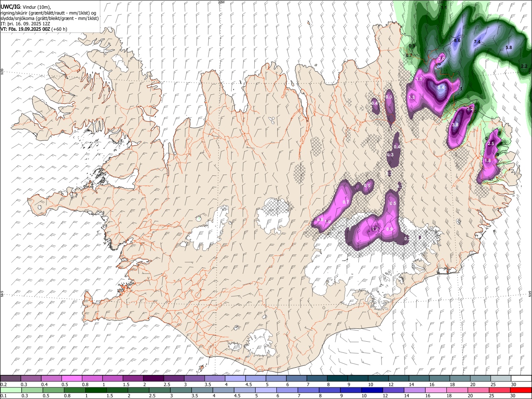Click the 1.8 snow value on the east coast
The image size is (532, 399).
[488, 160]
